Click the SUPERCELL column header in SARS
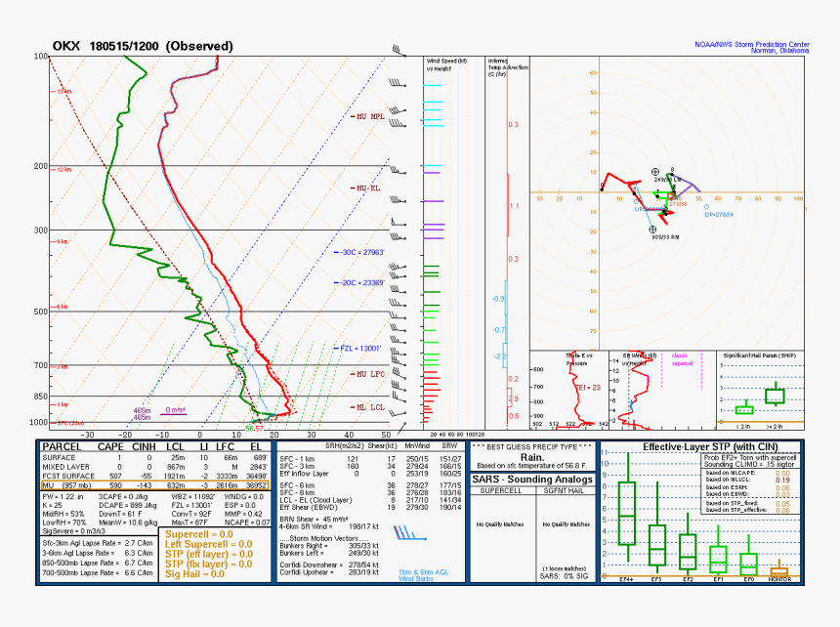The width and height of the screenshot is (840, 627). point(499,490)
